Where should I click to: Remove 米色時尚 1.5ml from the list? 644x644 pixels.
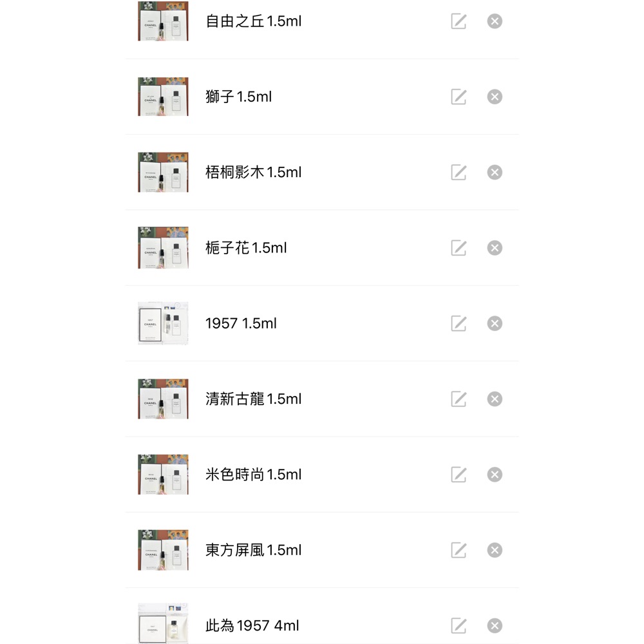click(x=495, y=475)
